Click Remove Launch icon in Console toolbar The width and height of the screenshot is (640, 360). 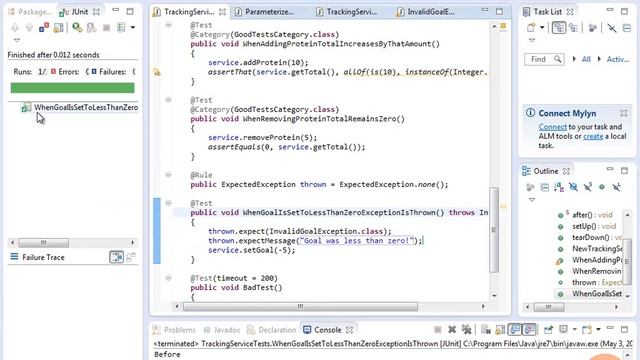click(452, 329)
